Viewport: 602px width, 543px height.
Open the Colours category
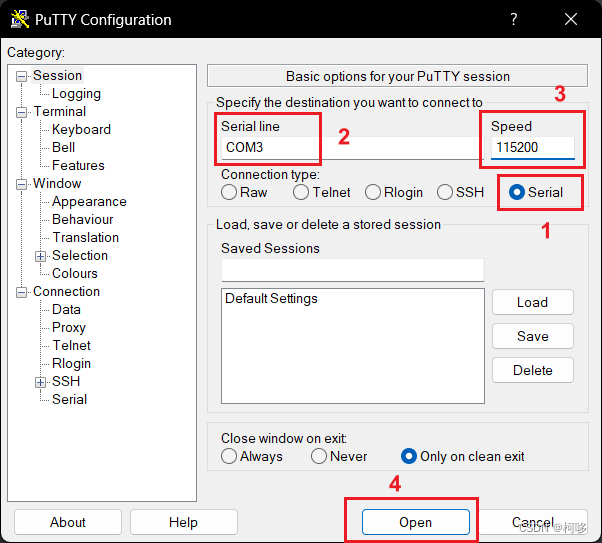pyautogui.click(x=75, y=274)
